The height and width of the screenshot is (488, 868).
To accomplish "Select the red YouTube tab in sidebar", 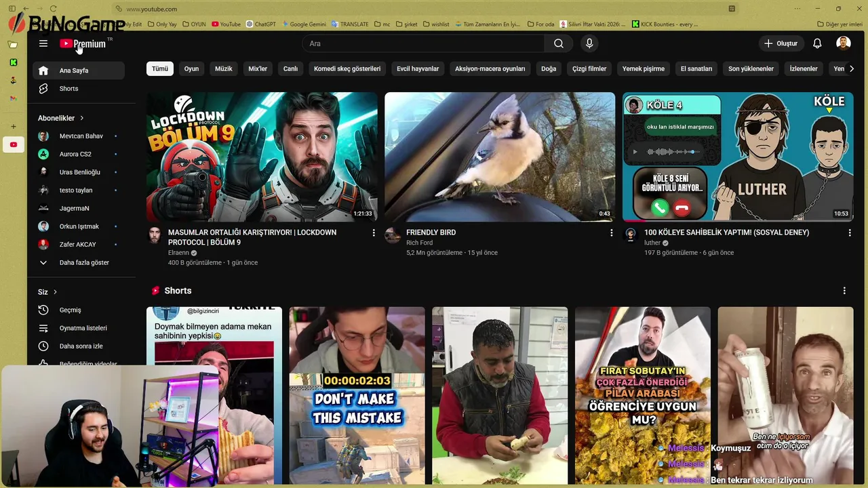I will [x=13, y=144].
